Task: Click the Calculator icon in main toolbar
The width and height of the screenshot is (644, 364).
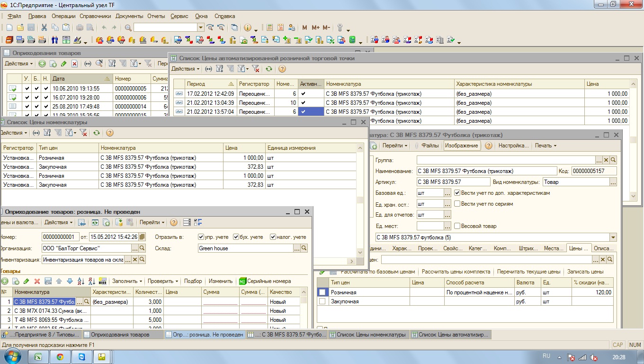Action: 270,27
